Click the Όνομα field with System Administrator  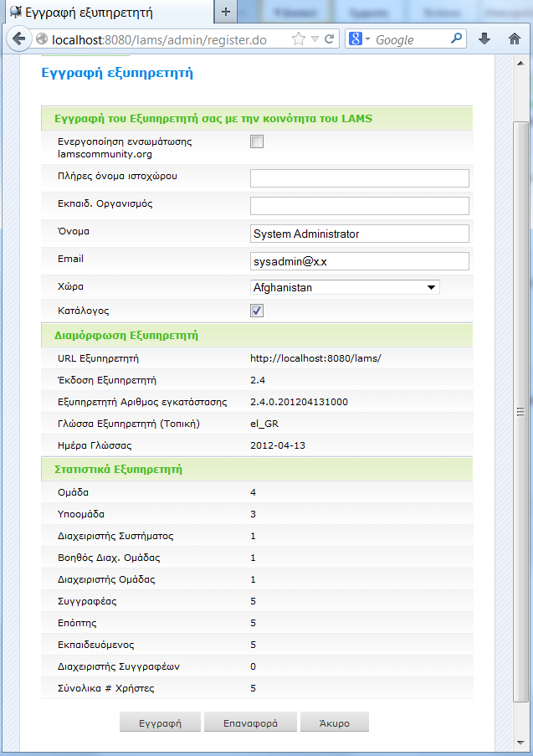pyautogui.click(x=360, y=234)
